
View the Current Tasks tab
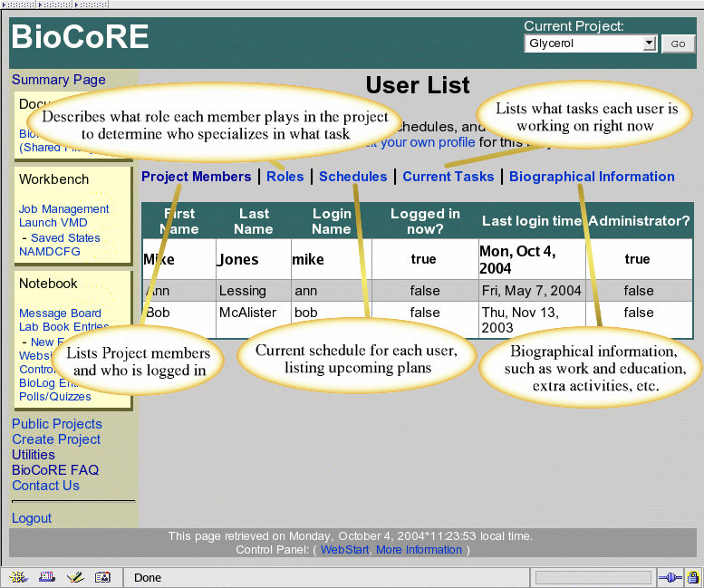pyautogui.click(x=448, y=177)
